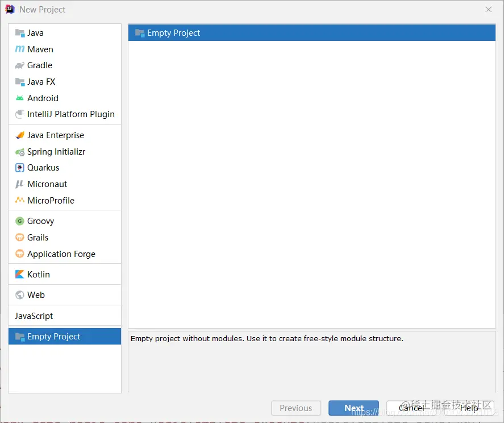Click the MicroProfile icon
Screen dimensions: 504x423
20,200
